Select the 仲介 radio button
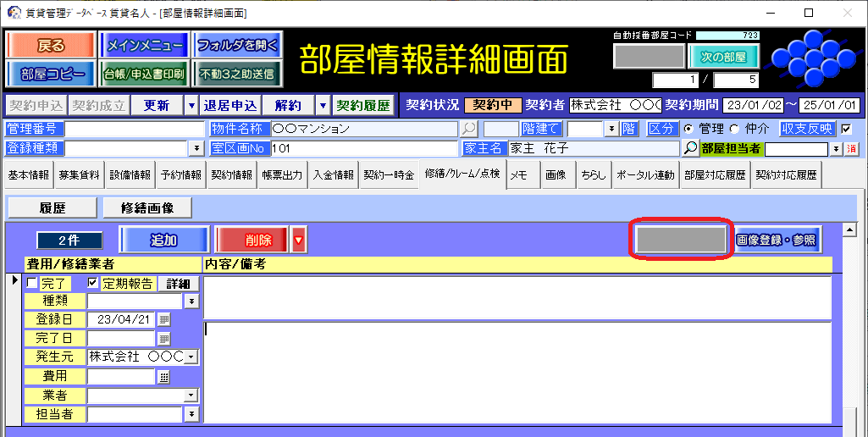This screenshot has height=437, width=868. pos(733,129)
